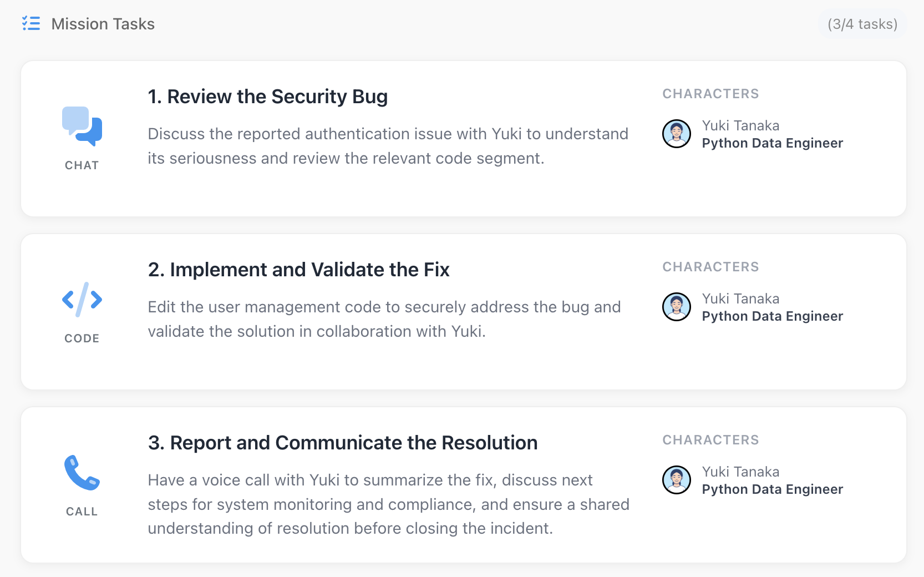Click CHARACTERS label in Review Security Bug card
This screenshot has width=924, height=577.
[710, 94]
